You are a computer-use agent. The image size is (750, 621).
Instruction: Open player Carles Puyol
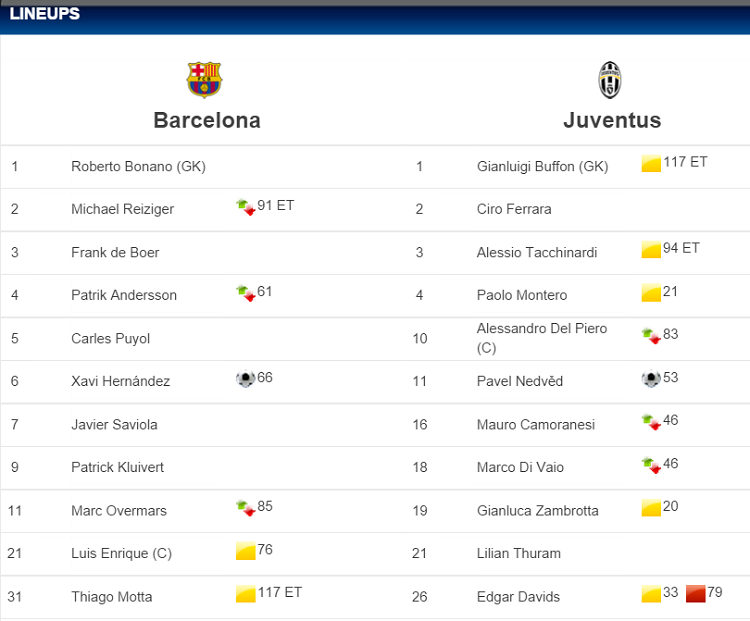coord(110,338)
